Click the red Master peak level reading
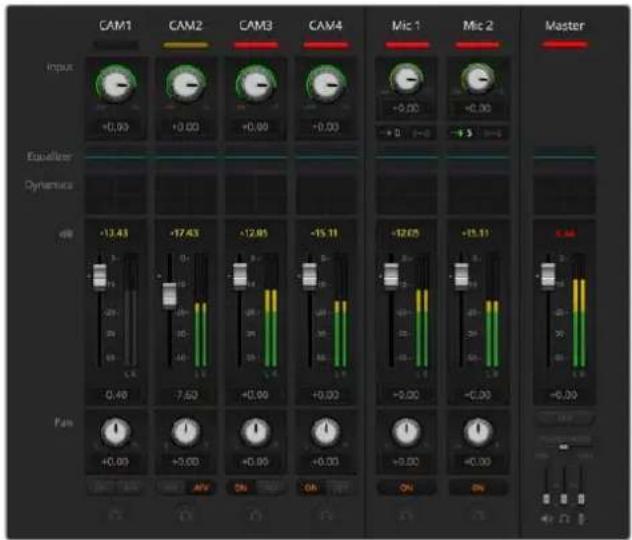The width and height of the screenshot is (632, 540). (565, 233)
